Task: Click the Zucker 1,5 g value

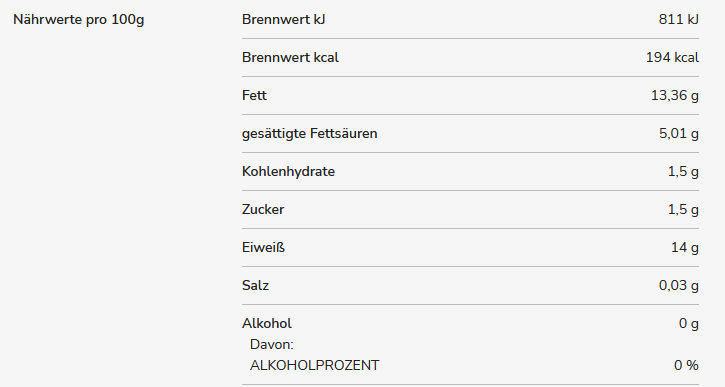Action: coord(683,209)
